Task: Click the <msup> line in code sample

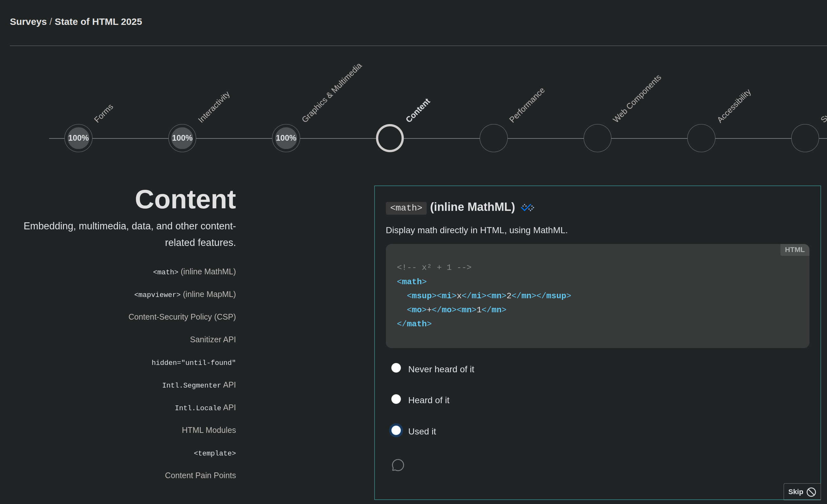Action: (x=489, y=296)
